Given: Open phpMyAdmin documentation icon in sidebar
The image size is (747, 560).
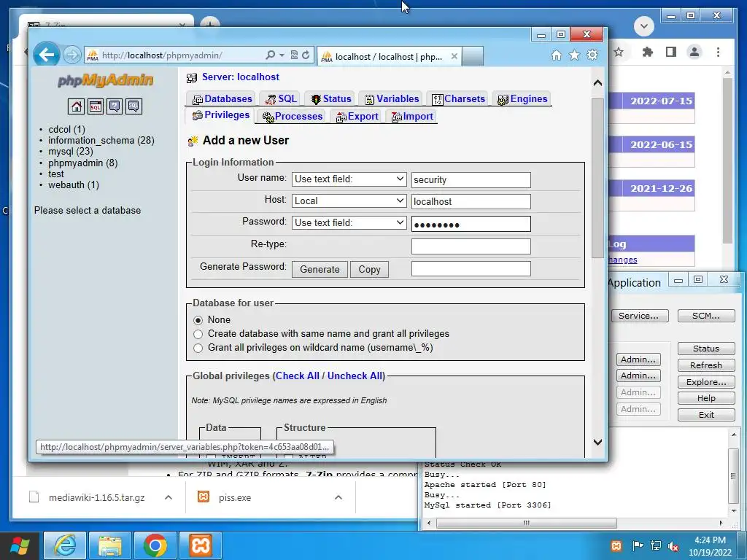Looking at the screenshot, I should pyautogui.click(x=115, y=106).
